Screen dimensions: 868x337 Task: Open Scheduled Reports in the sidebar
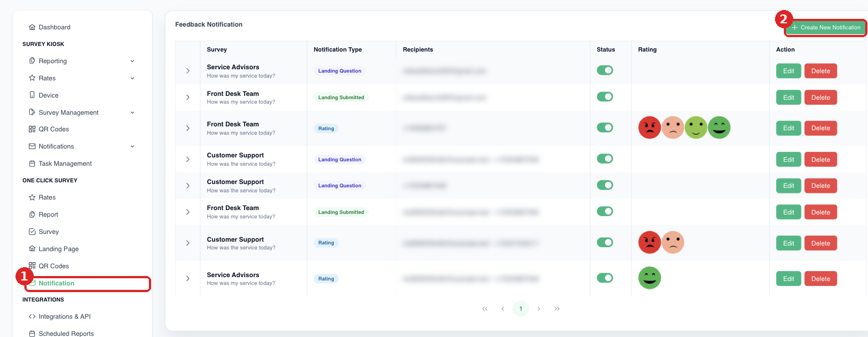coord(66,334)
